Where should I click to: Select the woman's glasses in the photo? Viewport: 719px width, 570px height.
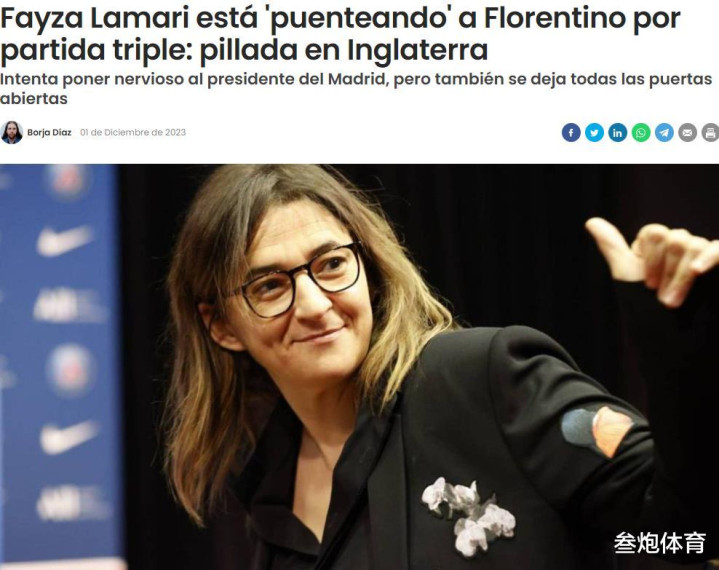click(300, 281)
